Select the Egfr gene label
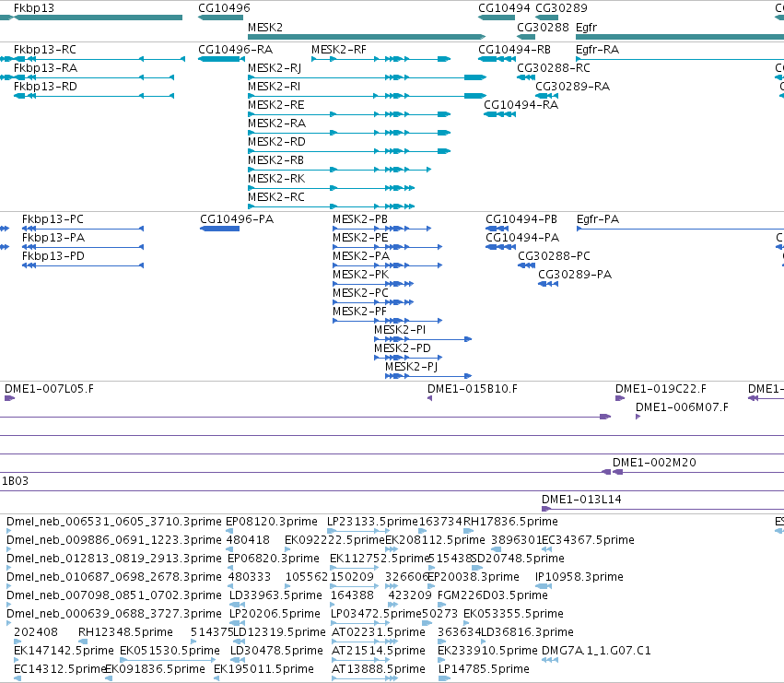Image resolution: width=784 pixels, height=683 pixels. point(586,27)
